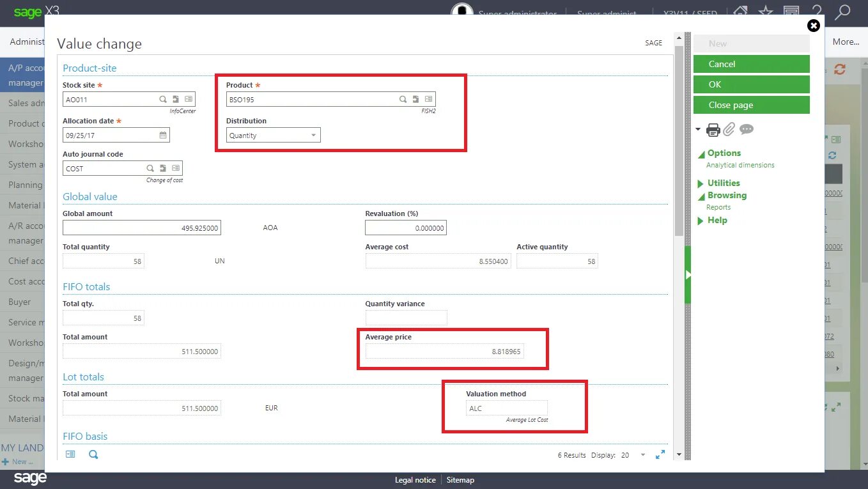Open the Stock site lookup magnifier
Viewport: 868px width, 489px height.
[x=163, y=99]
